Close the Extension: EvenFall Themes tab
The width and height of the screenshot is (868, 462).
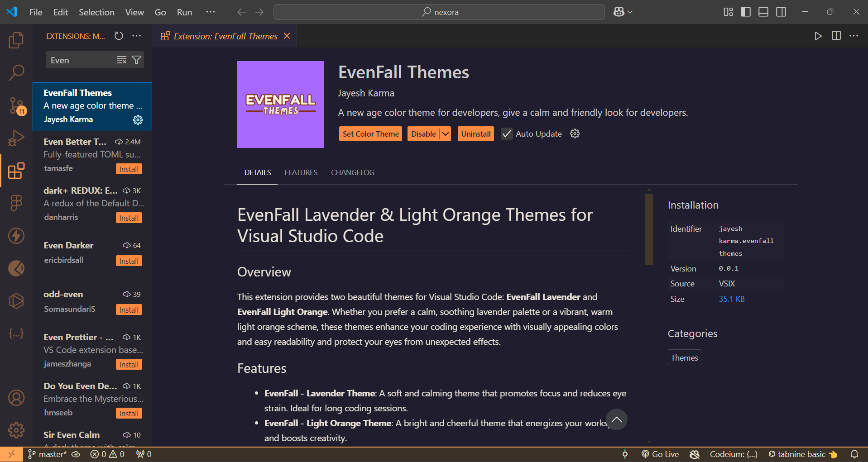click(287, 36)
